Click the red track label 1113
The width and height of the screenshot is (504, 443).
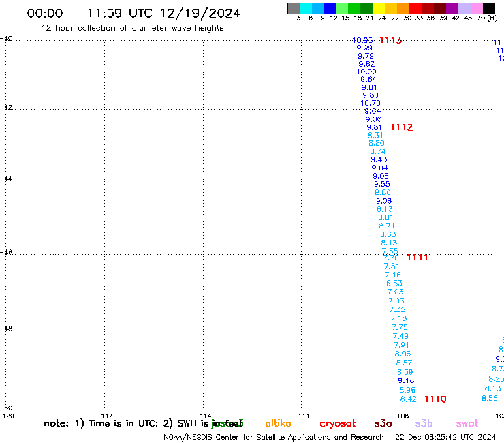(x=390, y=40)
